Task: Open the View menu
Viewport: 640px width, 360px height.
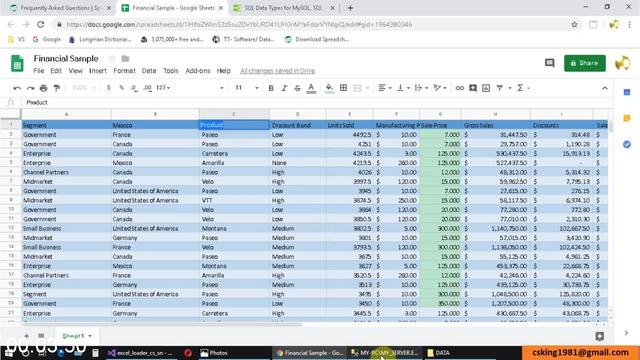Action: (76, 71)
